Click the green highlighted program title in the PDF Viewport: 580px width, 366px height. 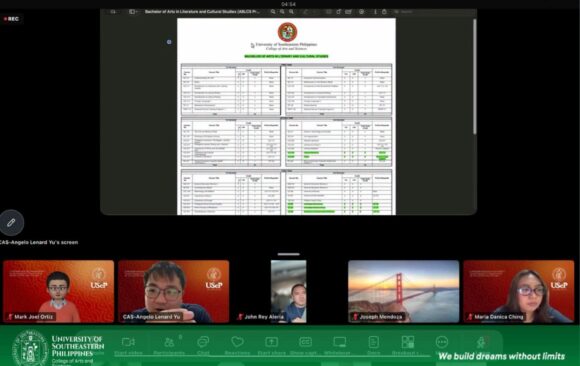pos(286,56)
